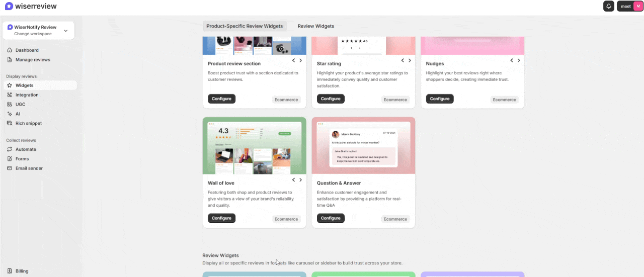Click the Billing icon in sidebar

point(10,271)
